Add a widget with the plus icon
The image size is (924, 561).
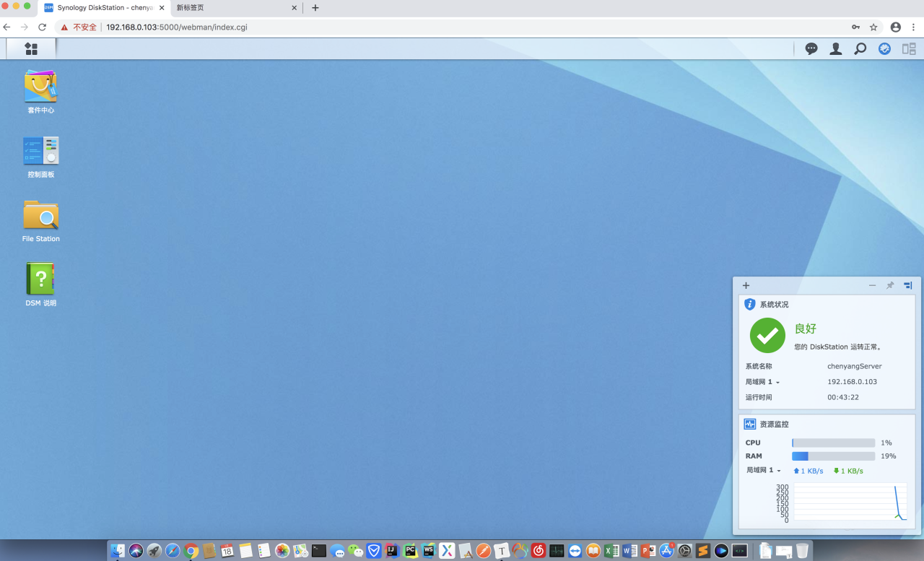(x=746, y=285)
